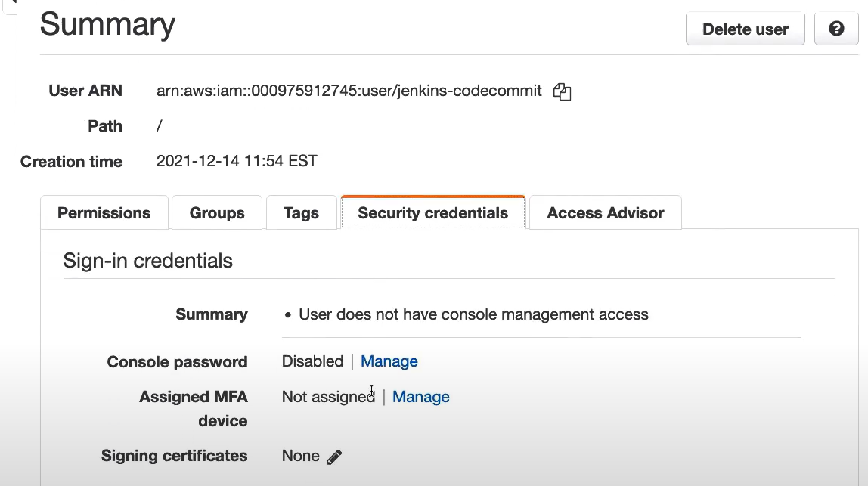868x486 pixels.
Task: Open the Groups tab
Action: coord(217,213)
